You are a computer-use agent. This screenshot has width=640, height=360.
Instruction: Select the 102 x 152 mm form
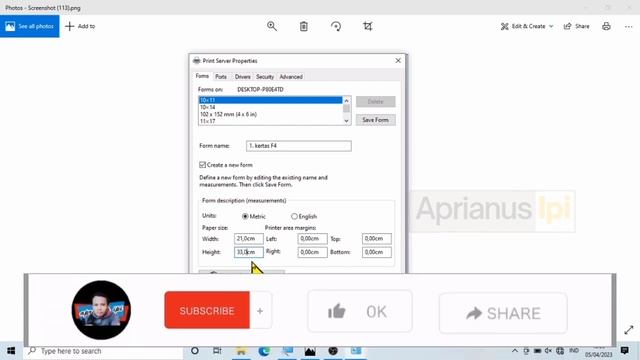[270, 114]
